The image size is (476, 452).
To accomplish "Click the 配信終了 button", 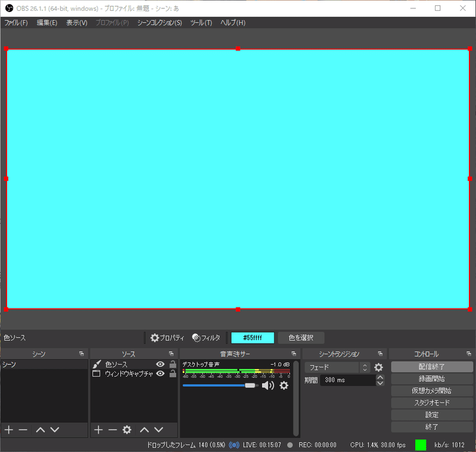I will coord(432,367).
